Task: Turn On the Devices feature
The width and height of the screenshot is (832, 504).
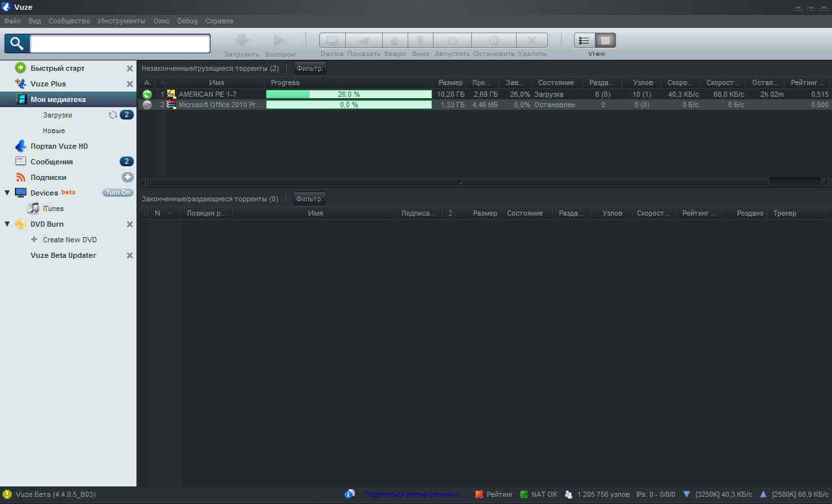Action: tap(118, 193)
